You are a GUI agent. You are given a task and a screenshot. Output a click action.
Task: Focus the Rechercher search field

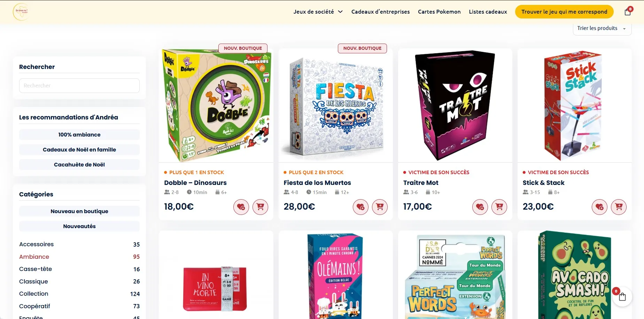click(79, 86)
